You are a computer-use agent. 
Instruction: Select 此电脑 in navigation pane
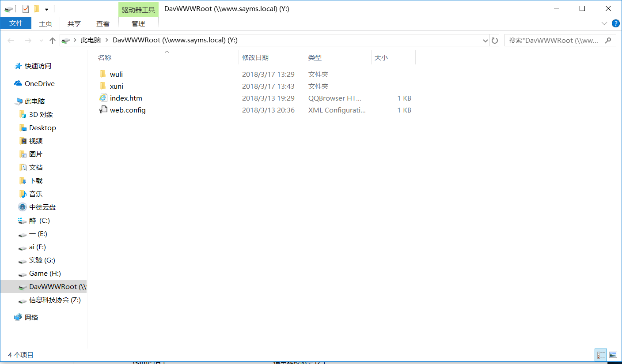pyautogui.click(x=35, y=101)
